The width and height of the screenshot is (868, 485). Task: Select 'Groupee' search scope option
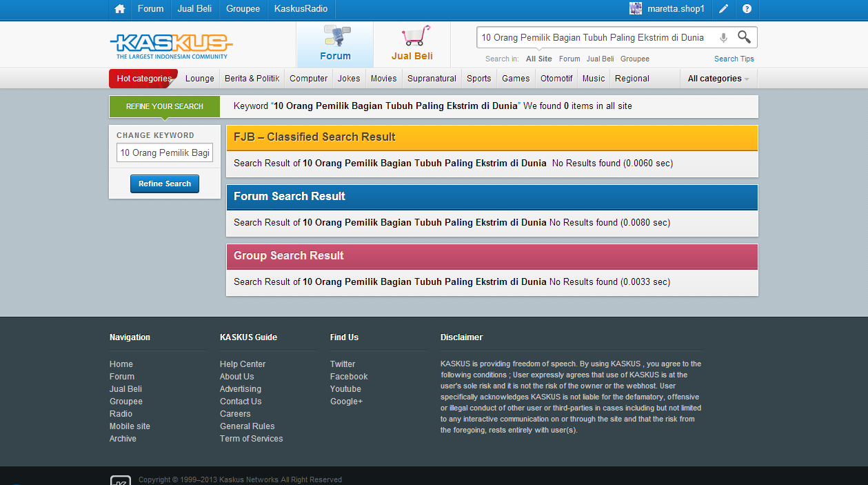[634, 59]
